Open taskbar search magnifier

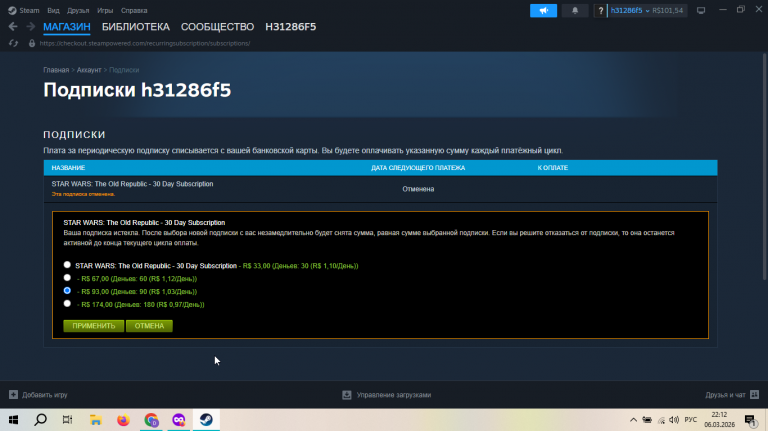[41, 420]
